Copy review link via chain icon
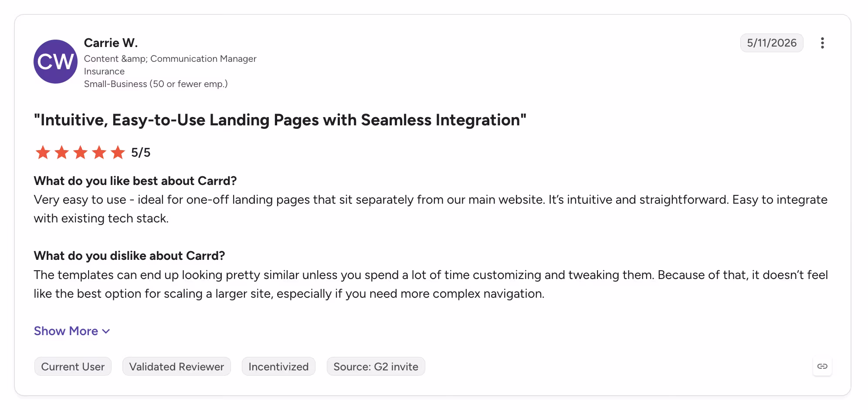 [x=822, y=366]
